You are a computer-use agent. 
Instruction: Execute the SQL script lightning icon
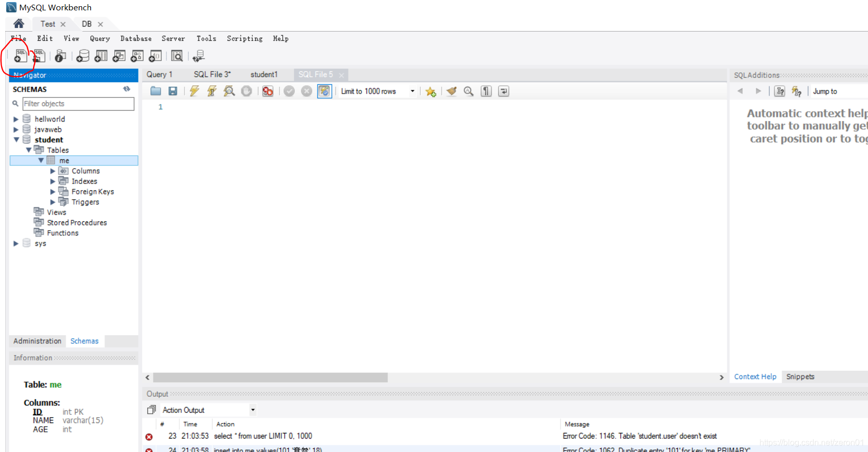(194, 91)
